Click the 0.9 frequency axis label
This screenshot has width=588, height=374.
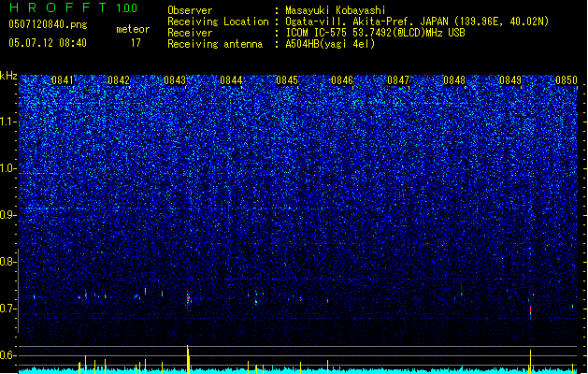[x=7, y=215]
